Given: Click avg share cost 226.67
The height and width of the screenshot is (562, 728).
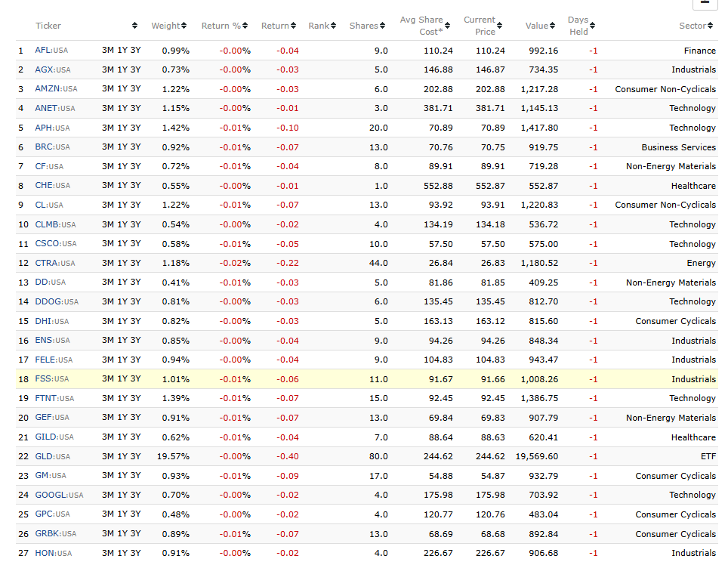Looking at the screenshot, I should [438, 553].
